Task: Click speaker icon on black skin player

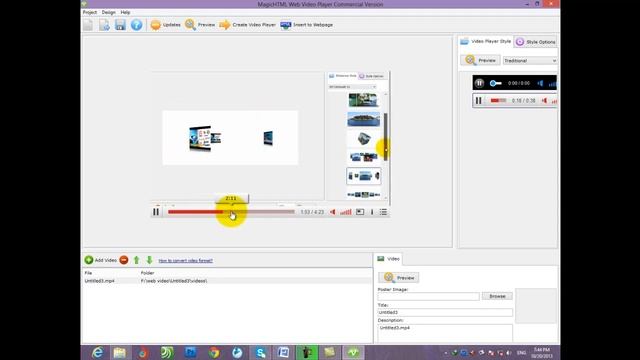Action: click(x=540, y=83)
